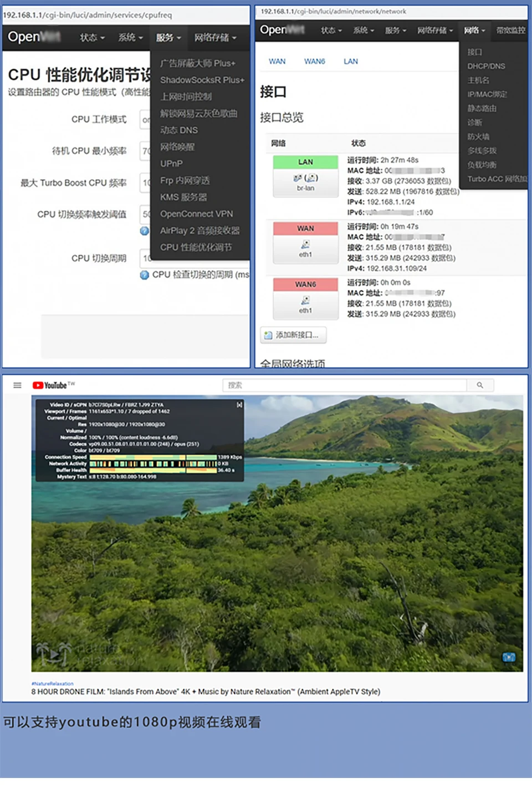Click the YouTube search input field
The height and width of the screenshot is (788, 532).
pos(345,385)
